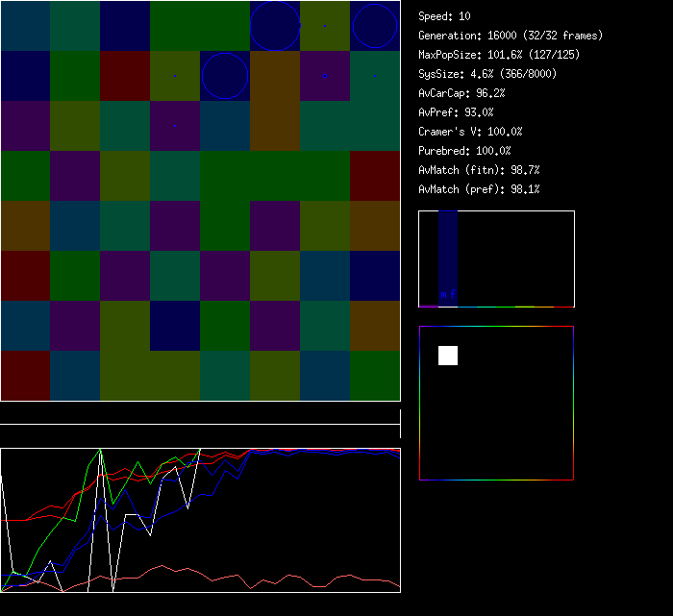Click the small blue dot in the top-row olive cell

coord(325,25)
